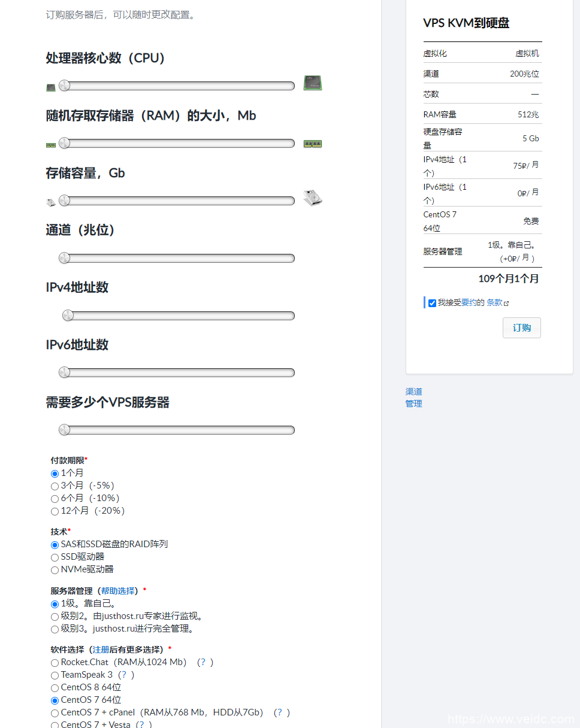This screenshot has height=728, width=580.
Task: Click the 订购 order button
Action: coord(522,327)
